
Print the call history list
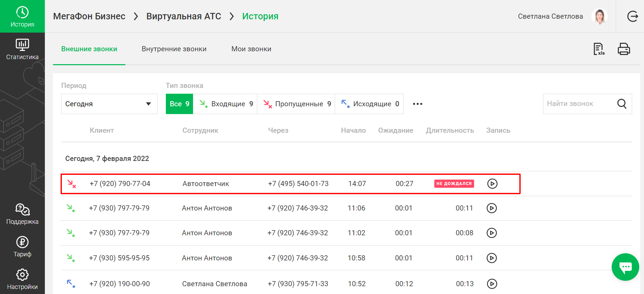point(624,49)
